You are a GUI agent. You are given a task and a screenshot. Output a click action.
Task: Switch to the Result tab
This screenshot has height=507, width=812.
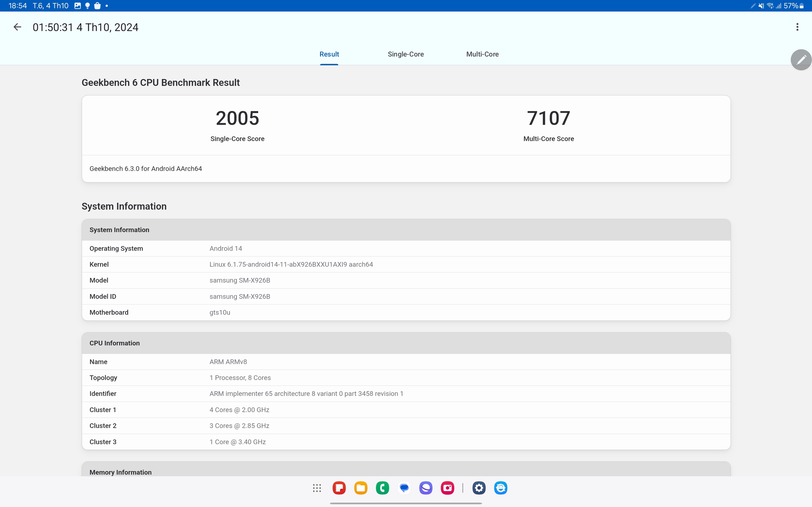(329, 54)
